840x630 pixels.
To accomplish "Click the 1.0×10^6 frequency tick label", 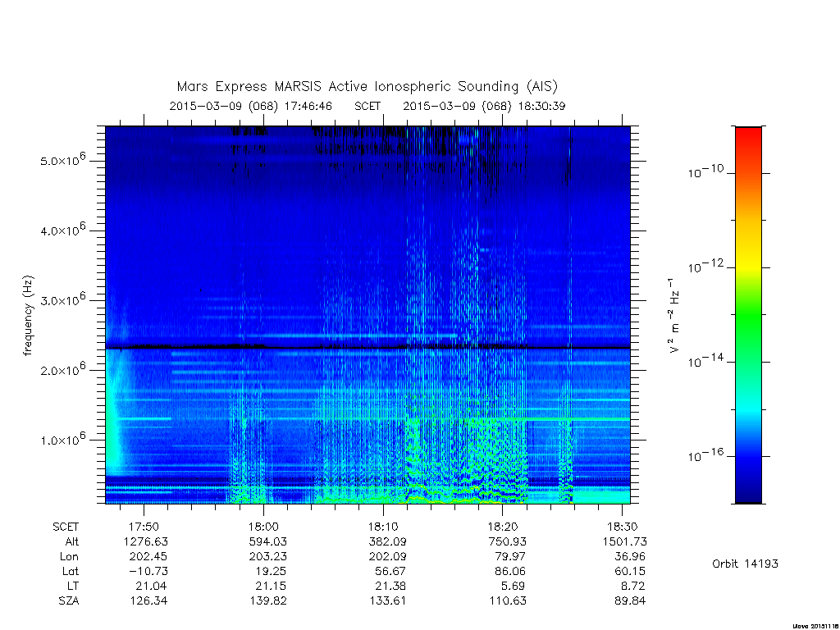I will (63, 439).
